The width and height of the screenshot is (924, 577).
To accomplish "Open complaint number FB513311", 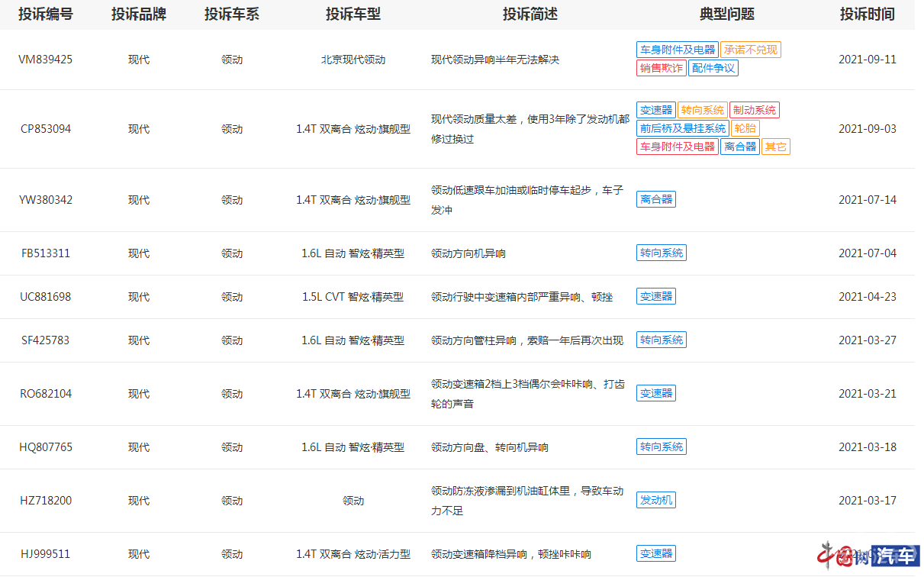I will [x=46, y=253].
